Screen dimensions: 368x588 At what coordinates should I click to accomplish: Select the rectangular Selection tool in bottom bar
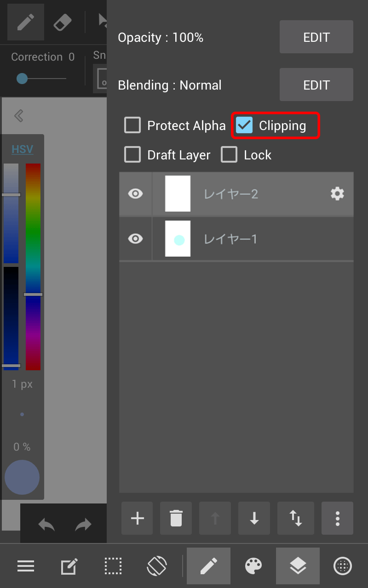[x=113, y=566]
